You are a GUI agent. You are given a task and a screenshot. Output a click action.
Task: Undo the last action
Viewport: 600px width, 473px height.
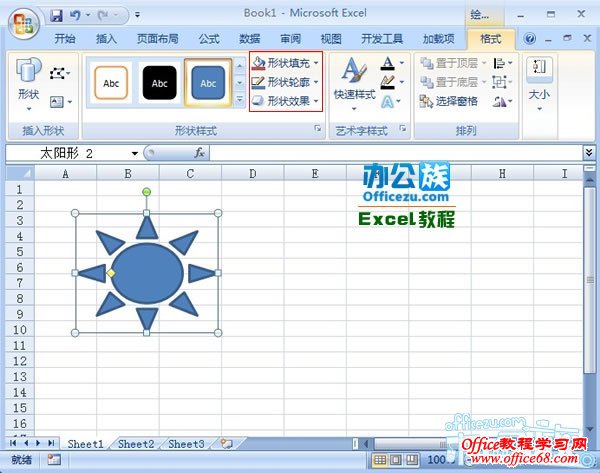point(75,15)
